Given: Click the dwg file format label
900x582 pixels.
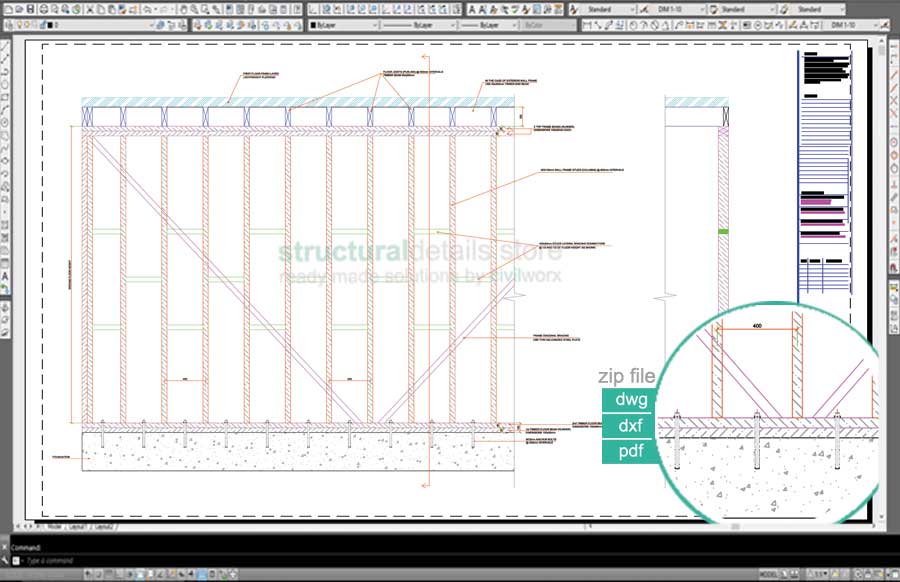Looking at the screenshot, I should (629, 399).
